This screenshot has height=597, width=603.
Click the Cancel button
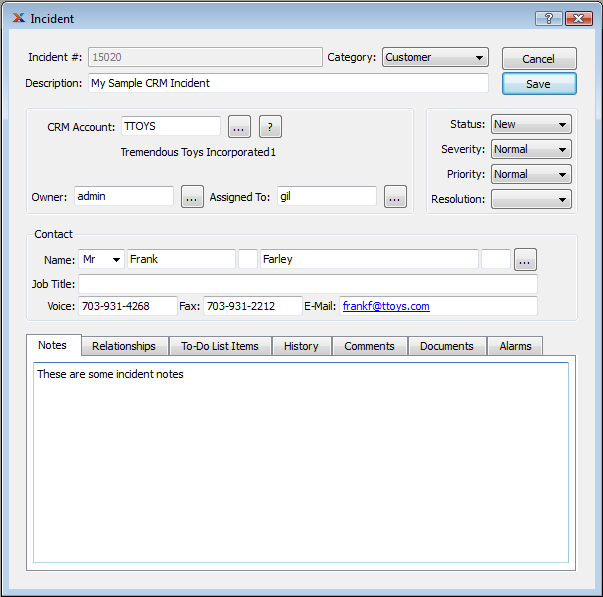(539, 59)
